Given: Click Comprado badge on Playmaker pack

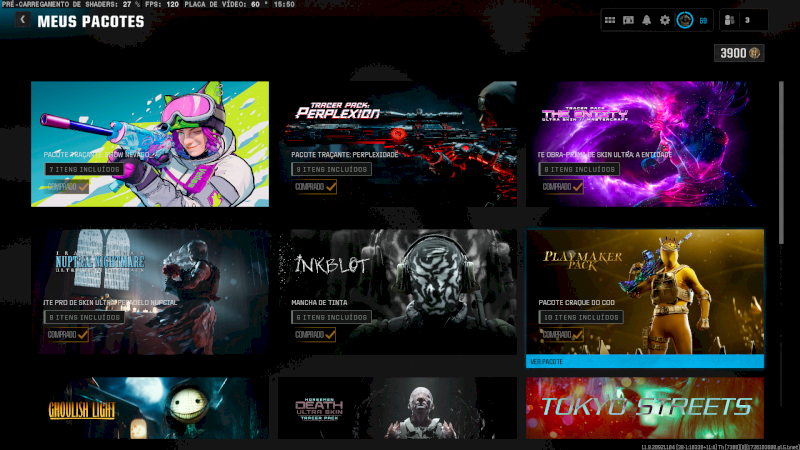Looking at the screenshot, I should coord(562,335).
